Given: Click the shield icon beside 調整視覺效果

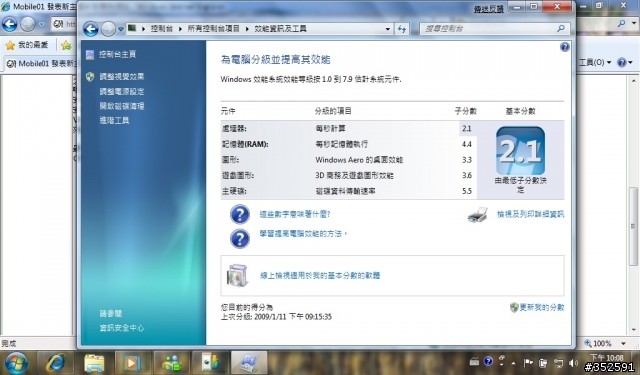Looking at the screenshot, I should coord(90,76).
